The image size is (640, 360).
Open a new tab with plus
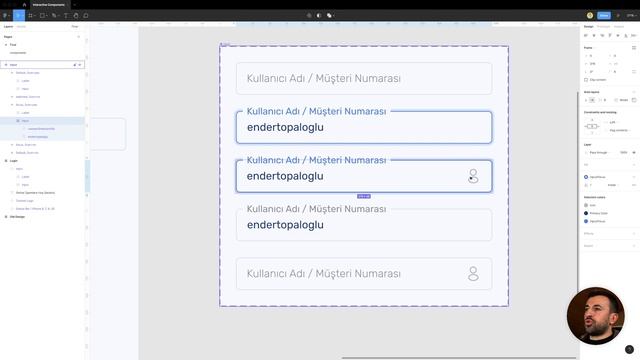(74, 5)
